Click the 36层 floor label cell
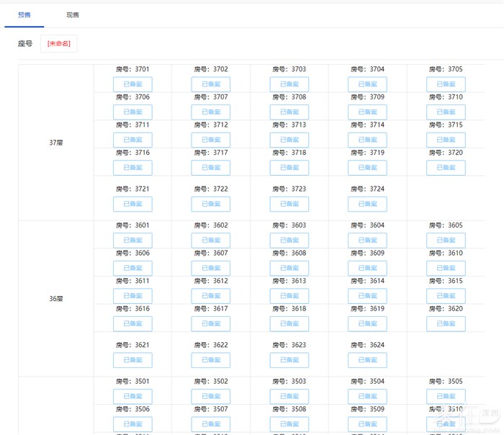The width and height of the screenshot is (504, 435). (56, 298)
